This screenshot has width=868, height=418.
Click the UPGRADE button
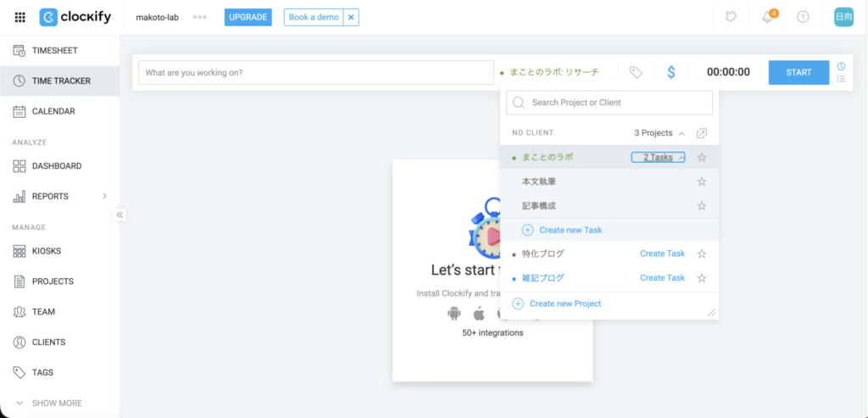(248, 17)
